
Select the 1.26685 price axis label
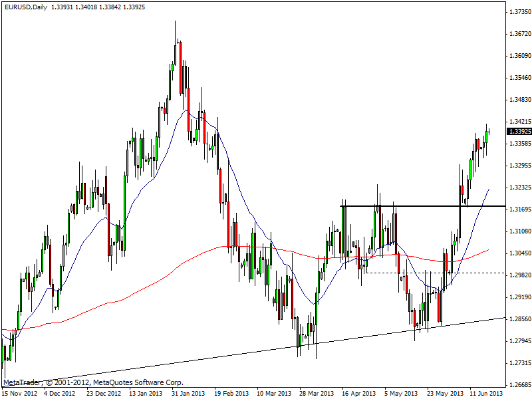(x=519, y=384)
